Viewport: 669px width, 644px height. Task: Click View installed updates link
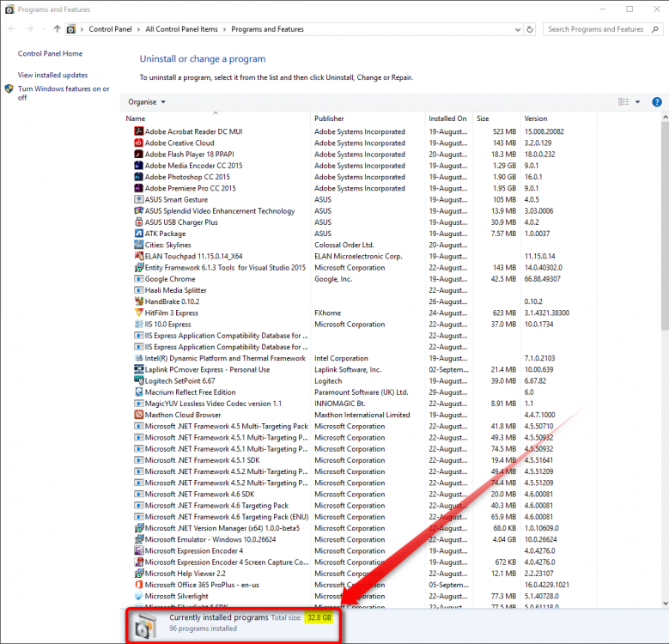[x=52, y=76]
